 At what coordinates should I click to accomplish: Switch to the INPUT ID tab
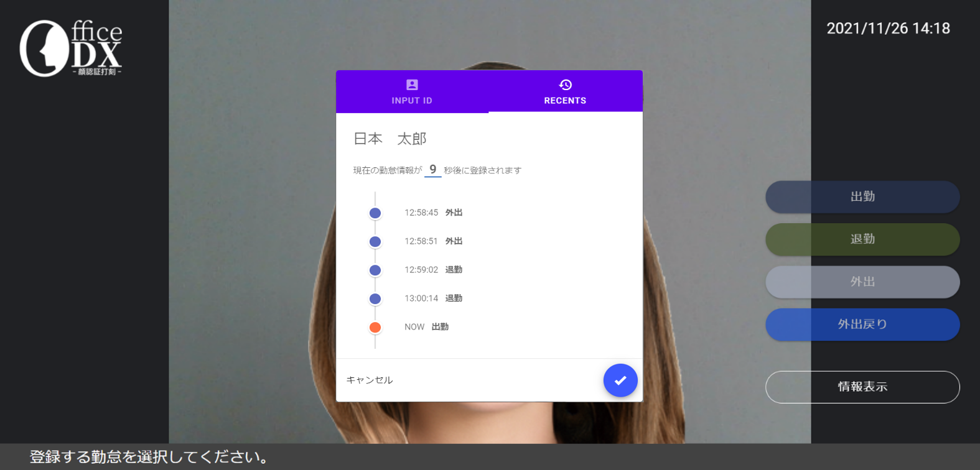412,91
